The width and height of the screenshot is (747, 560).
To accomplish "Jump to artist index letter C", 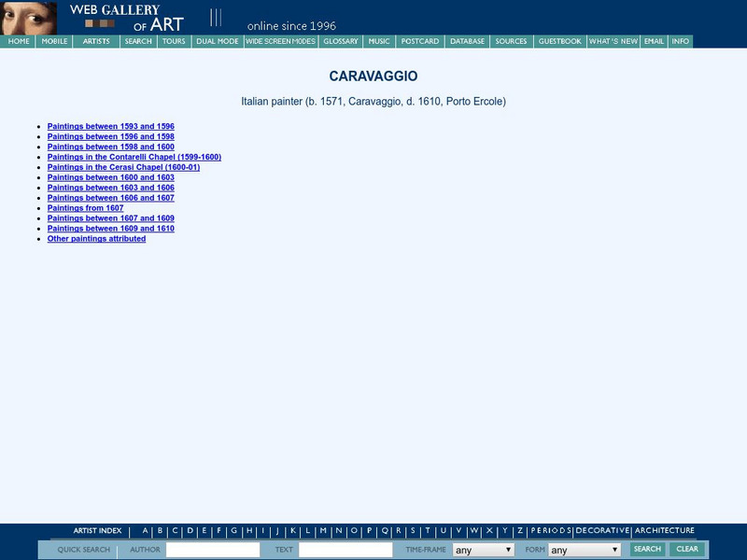I will [x=175, y=530].
